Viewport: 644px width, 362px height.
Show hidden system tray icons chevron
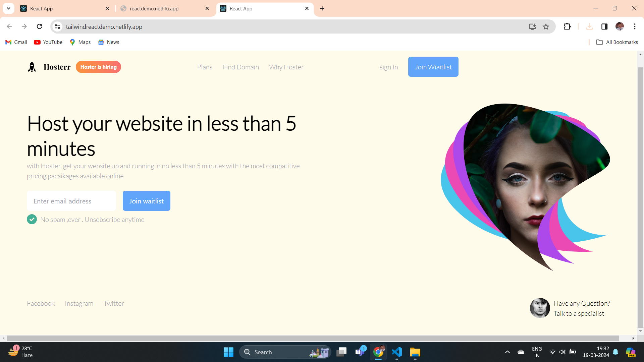click(x=507, y=352)
